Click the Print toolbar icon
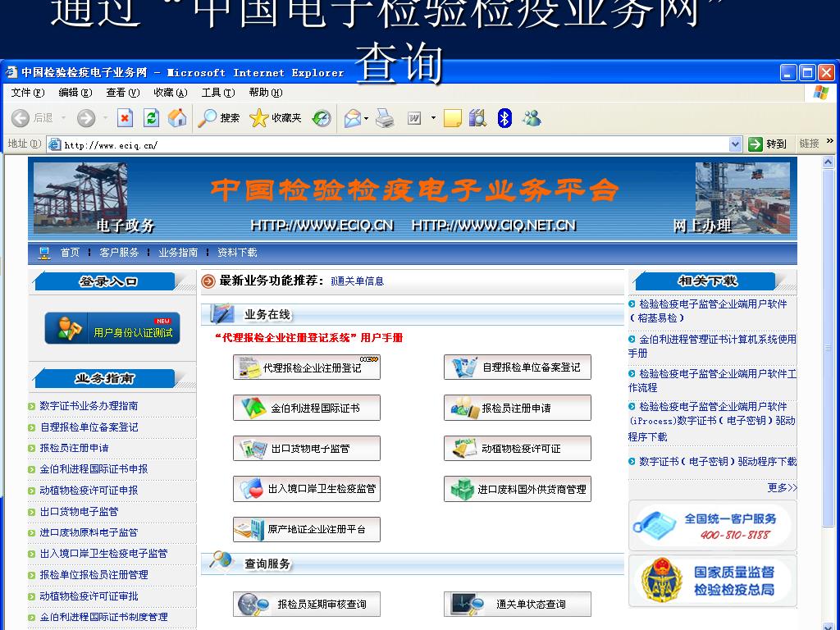The height and width of the screenshot is (630, 840). click(x=385, y=118)
